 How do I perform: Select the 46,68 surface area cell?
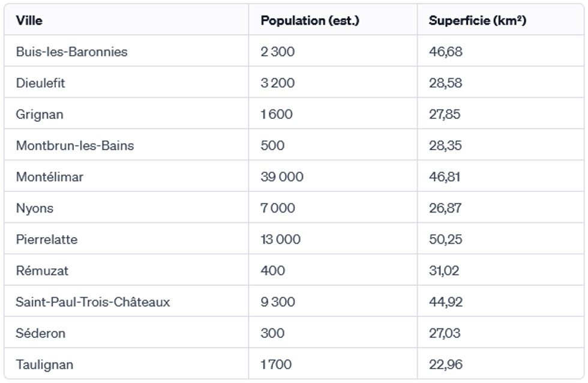[x=446, y=52]
